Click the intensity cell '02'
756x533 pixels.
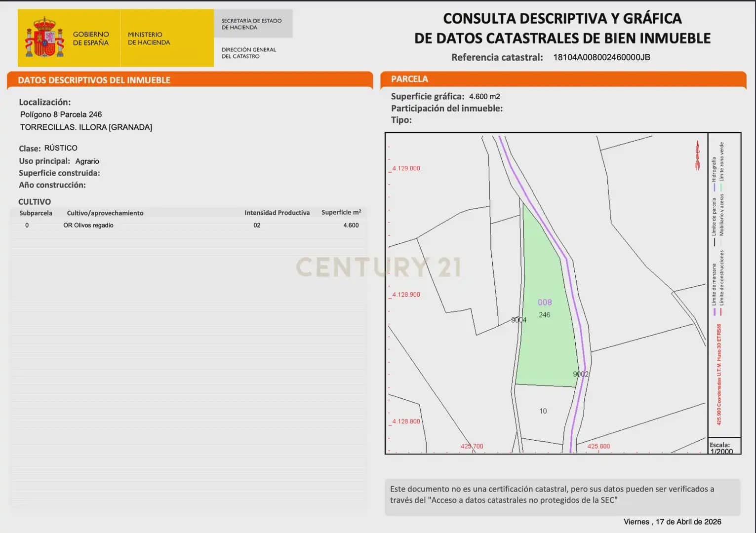(257, 225)
